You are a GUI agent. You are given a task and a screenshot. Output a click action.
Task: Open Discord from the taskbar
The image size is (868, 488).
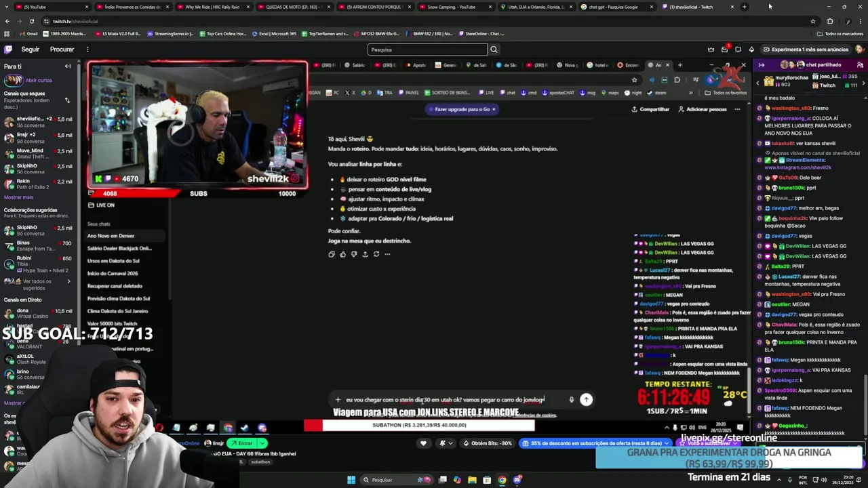pos(517,480)
